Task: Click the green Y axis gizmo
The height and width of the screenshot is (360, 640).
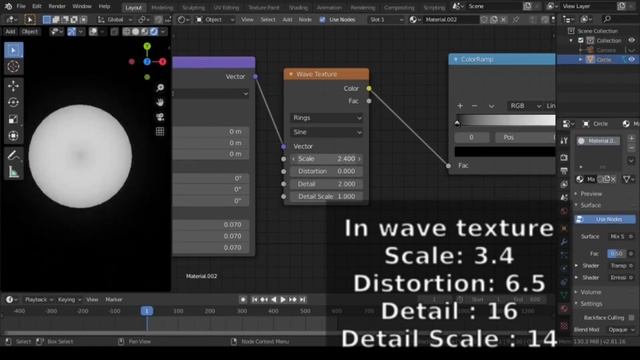Action: click(147, 46)
